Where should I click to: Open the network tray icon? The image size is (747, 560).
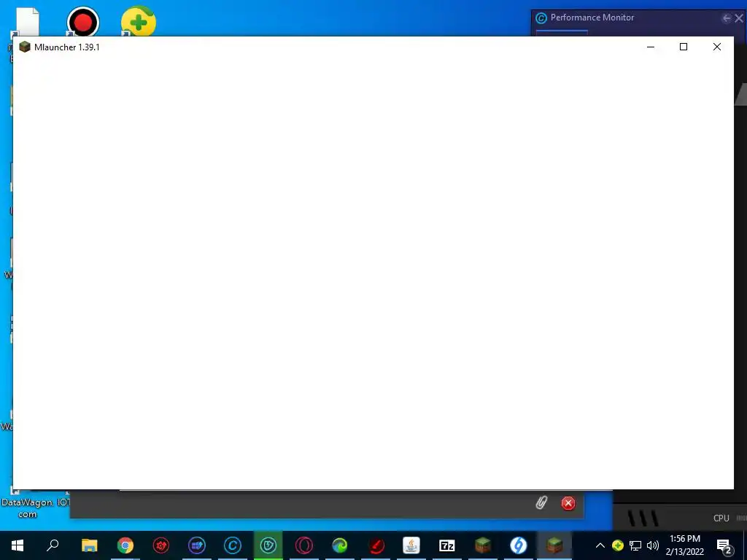pos(635,545)
